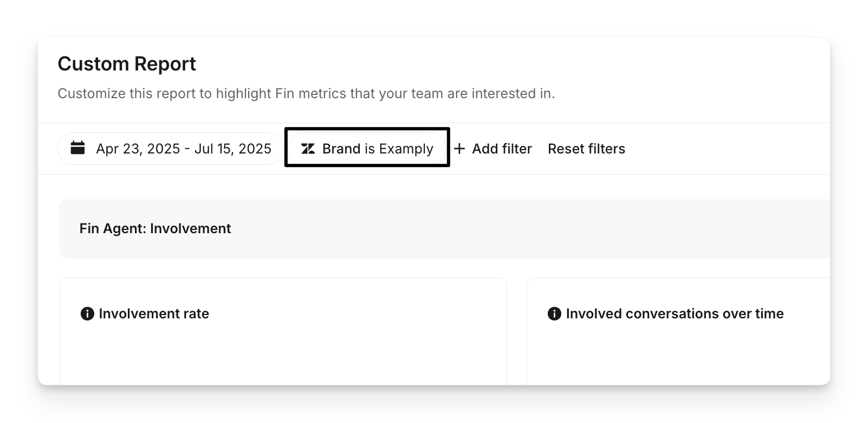Click the Zendesk logo in Brand filter
Screen dimensions: 868x423
308,149
